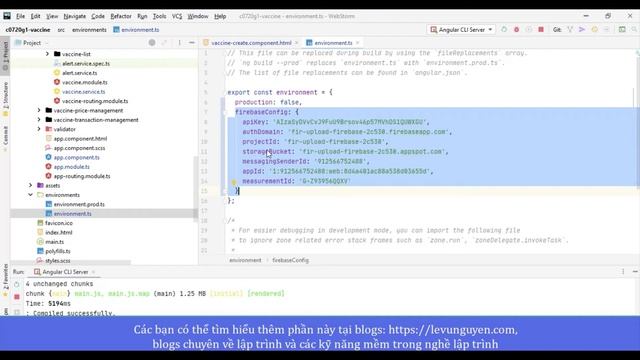Click the WebStorm app logo icon
This screenshot has height=360, width=640.
click(7, 16)
